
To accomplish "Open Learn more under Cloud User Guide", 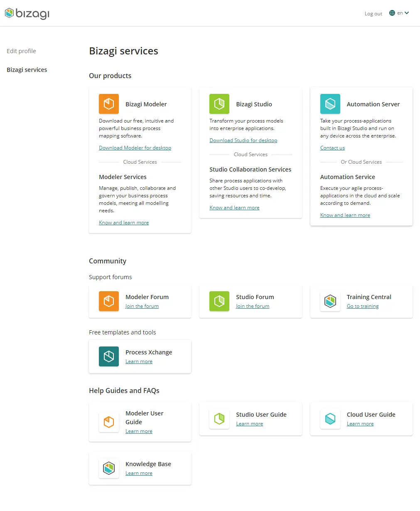I will pyautogui.click(x=360, y=424).
